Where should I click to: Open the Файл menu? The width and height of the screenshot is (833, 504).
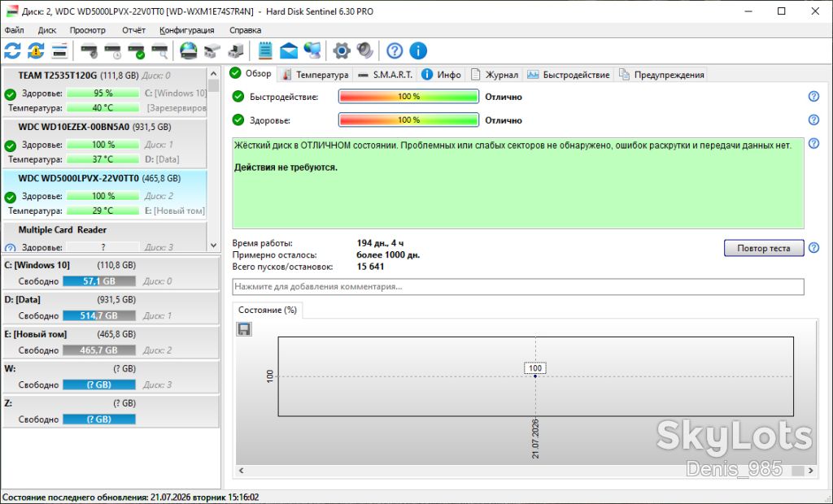[x=15, y=30]
